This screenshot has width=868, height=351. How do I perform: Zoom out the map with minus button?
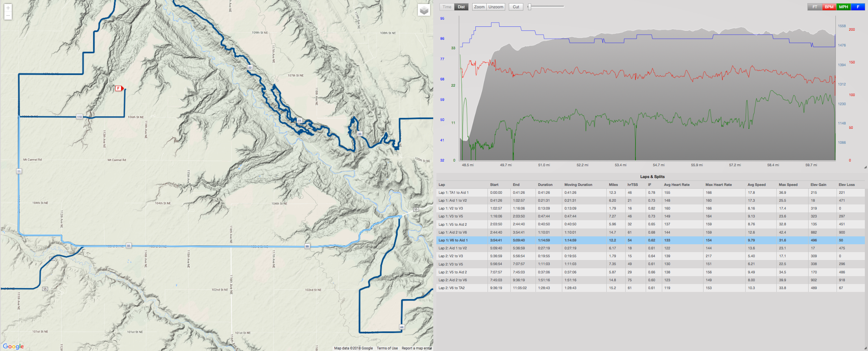click(x=8, y=16)
